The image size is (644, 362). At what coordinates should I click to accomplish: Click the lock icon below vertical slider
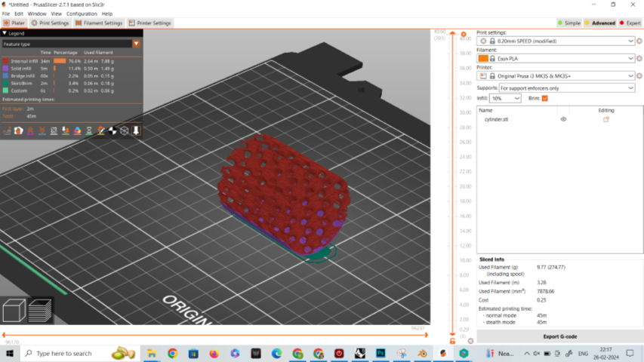pos(452,341)
